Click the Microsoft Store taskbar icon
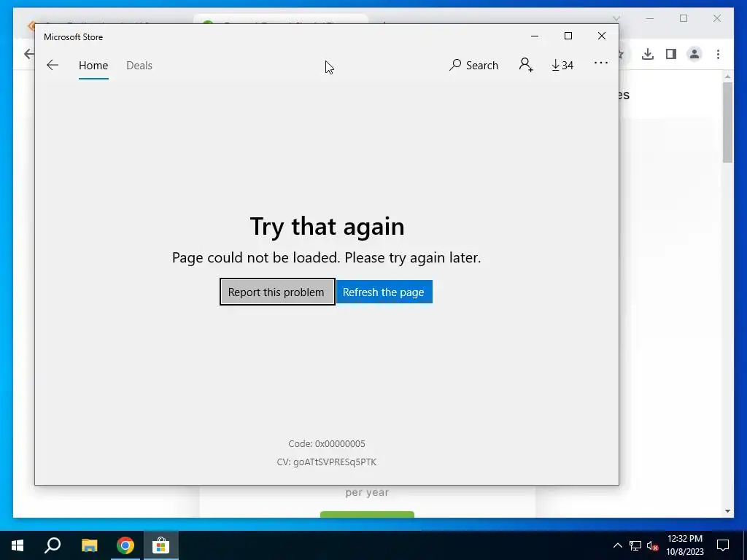 click(161, 545)
